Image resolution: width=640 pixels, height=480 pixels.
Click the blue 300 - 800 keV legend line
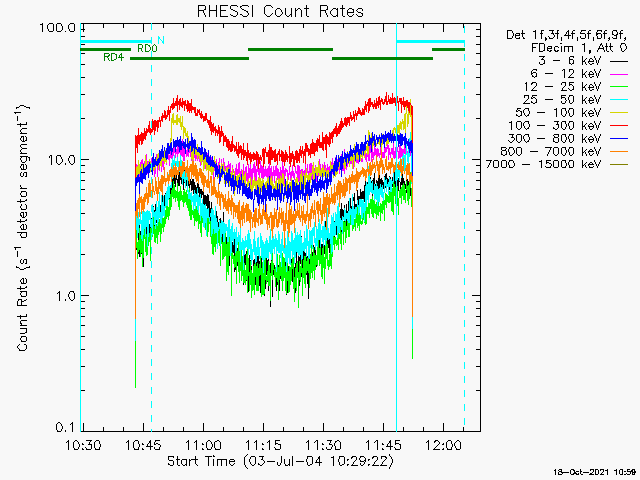tap(619, 139)
